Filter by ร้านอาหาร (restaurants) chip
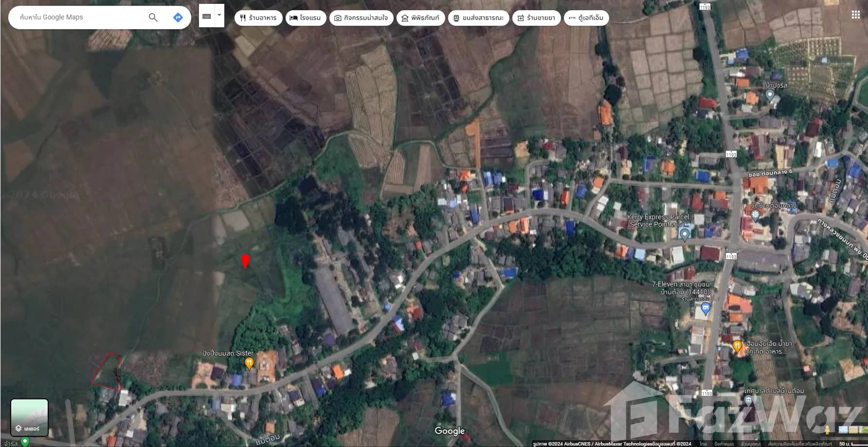This screenshot has width=868, height=447. click(258, 18)
